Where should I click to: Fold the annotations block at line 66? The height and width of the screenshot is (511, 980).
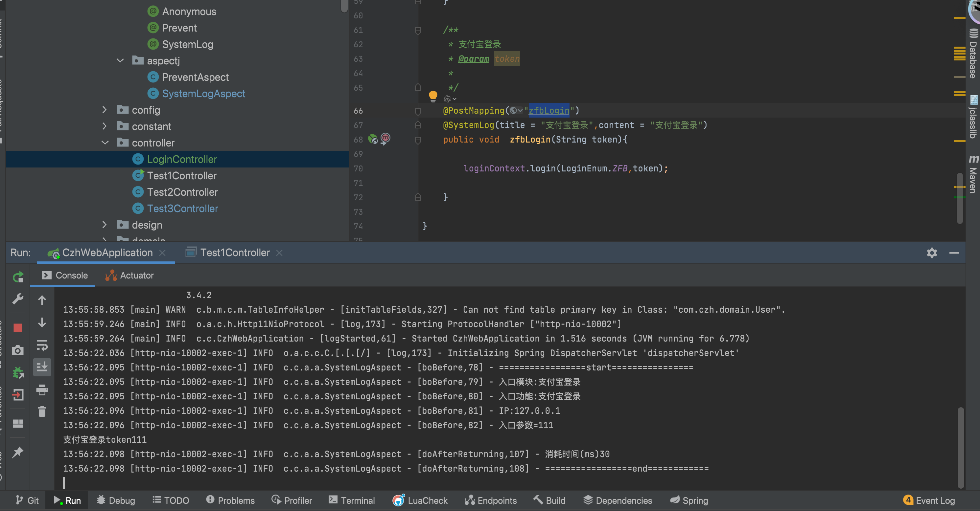(x=418, y=111)
